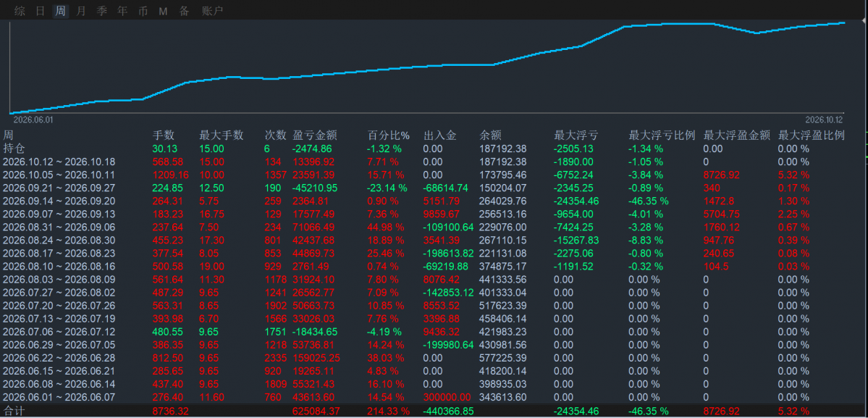Click the 2026.06.01 chart start date label
Viewport: 868px width, 418px height.
coord(33,120)
